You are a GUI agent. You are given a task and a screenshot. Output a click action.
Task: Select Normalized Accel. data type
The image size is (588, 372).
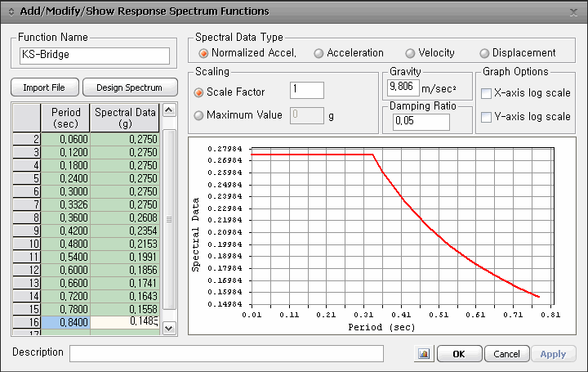[204, 53]
